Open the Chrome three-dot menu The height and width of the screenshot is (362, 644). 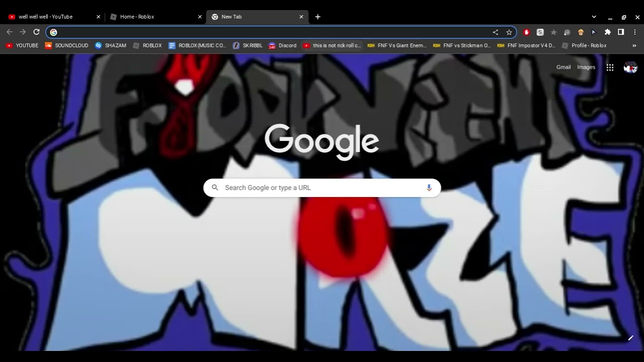[x=635, y=32]
